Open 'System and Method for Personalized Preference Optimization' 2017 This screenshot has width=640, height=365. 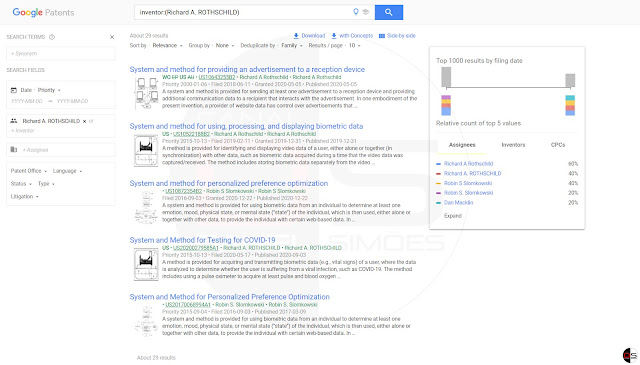(x=229, y=297)
